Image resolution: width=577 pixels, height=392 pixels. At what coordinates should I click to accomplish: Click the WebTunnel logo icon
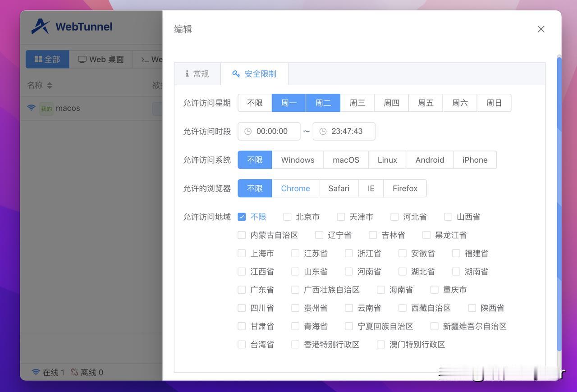[x=40, y=26]
